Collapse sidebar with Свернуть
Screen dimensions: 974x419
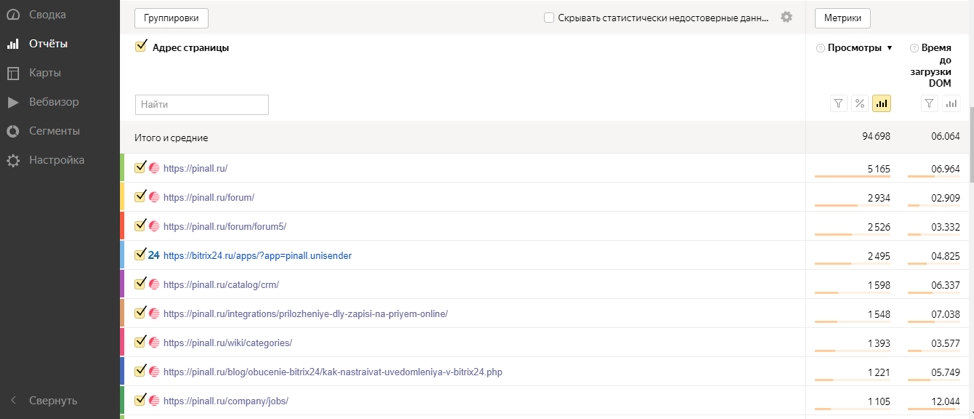pos(52,400)
